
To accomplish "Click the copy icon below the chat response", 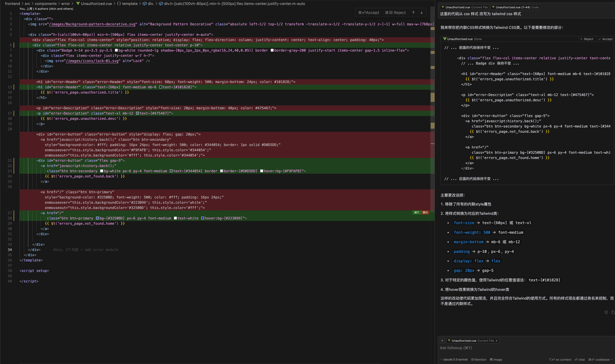I will pos(613,312).
